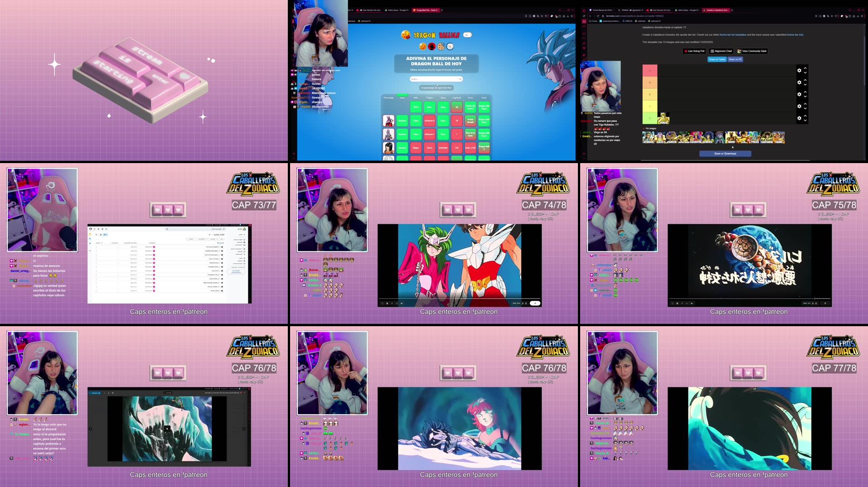Click the cookie game mode icon
This screenshot has height=487, width=868.
point(441,47)
